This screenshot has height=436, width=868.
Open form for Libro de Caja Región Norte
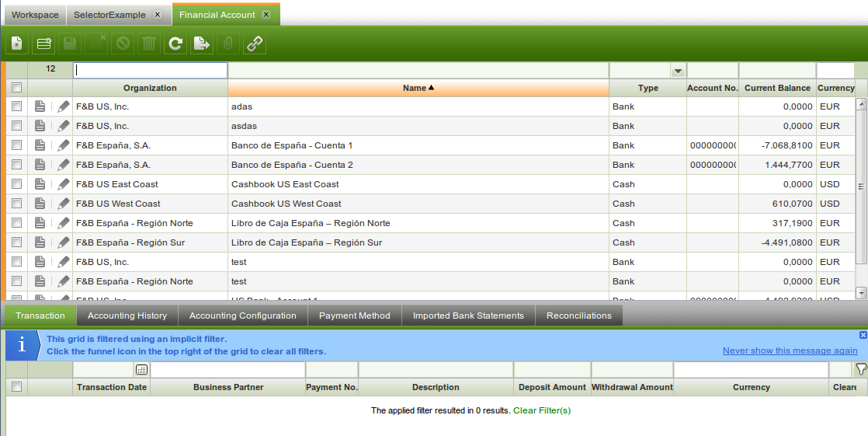click(40, 223)
